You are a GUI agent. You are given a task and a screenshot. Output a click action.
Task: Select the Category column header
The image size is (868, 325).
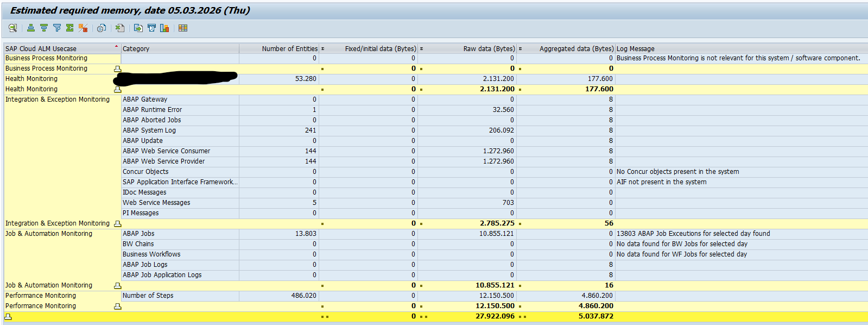point(179,48)
